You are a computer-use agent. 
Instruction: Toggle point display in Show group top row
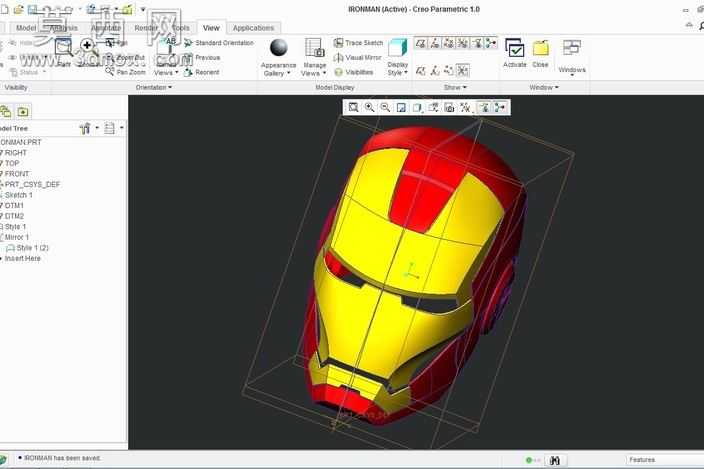tap(449, 43)
